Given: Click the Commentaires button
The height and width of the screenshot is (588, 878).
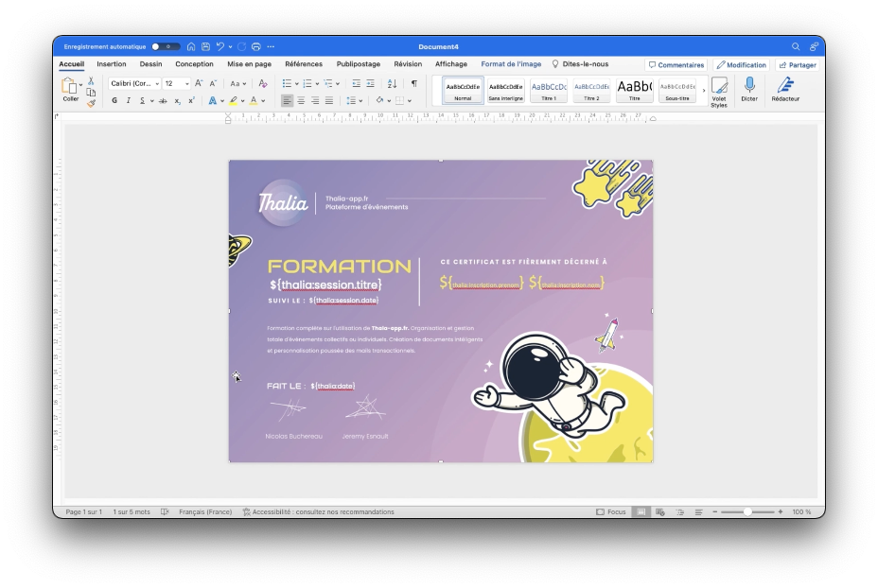Looking at the screenshot, I should pyautogui.click(x=676, y=65).
